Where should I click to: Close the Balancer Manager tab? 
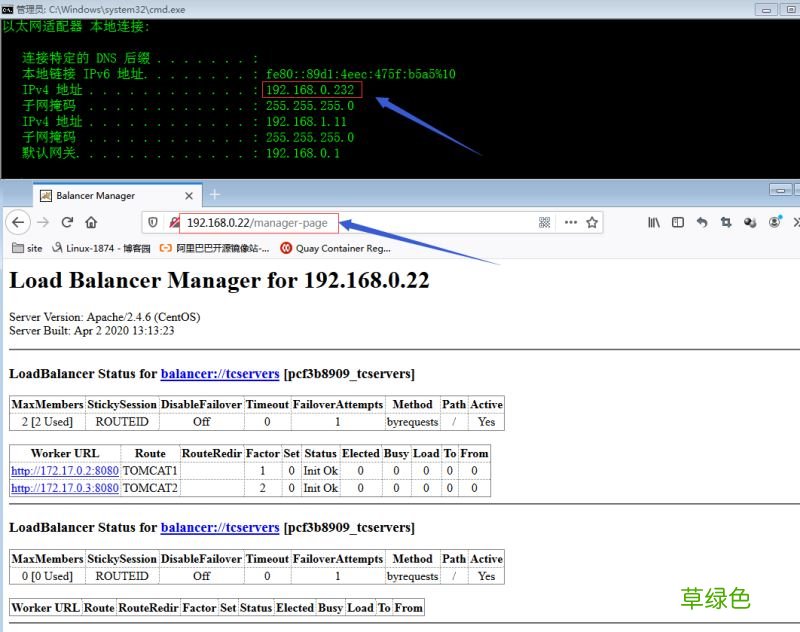coord(189,196)
